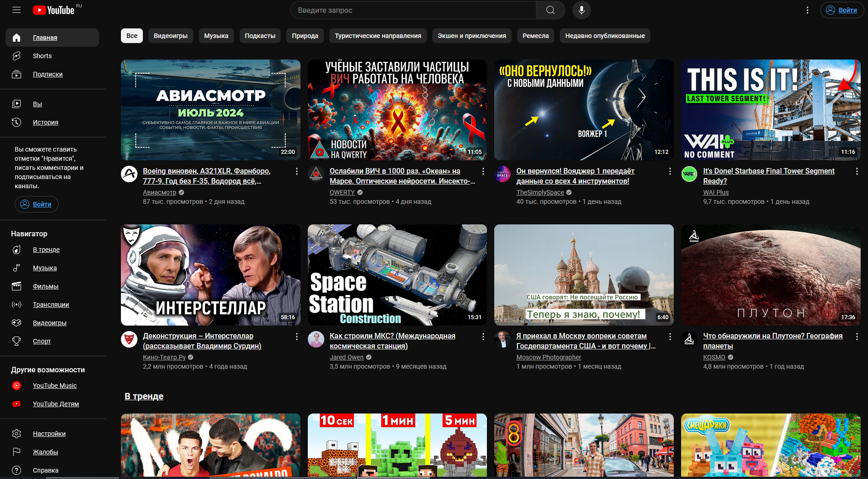868x479 pixels.
Task: Click Войти button in top right
Action: (x=842, y=10)
